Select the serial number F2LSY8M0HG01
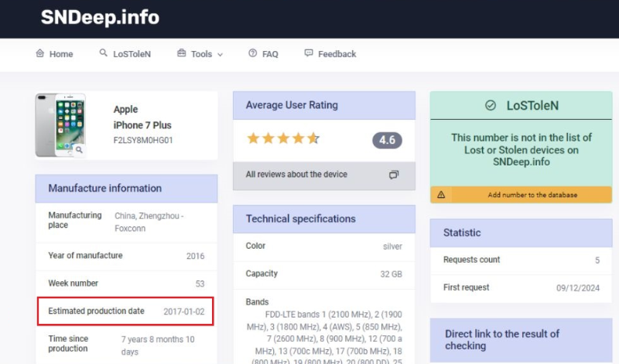 click(143, 141)
